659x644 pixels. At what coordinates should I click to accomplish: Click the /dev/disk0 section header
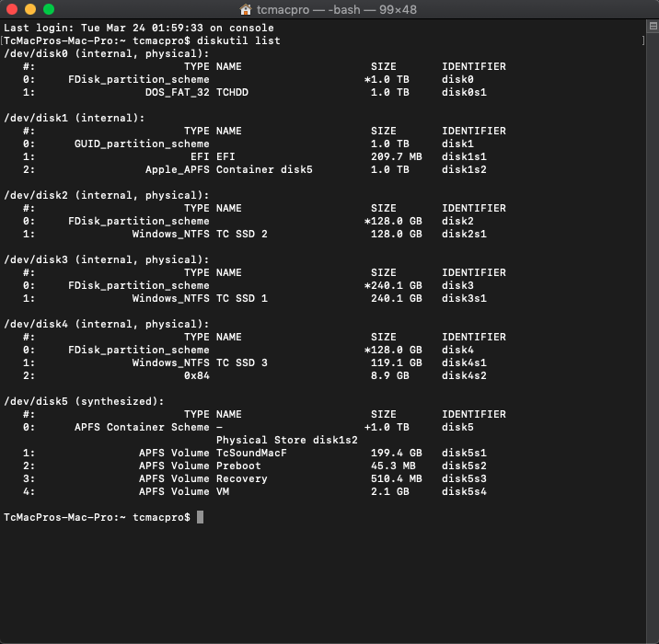(x=107, y=53)
